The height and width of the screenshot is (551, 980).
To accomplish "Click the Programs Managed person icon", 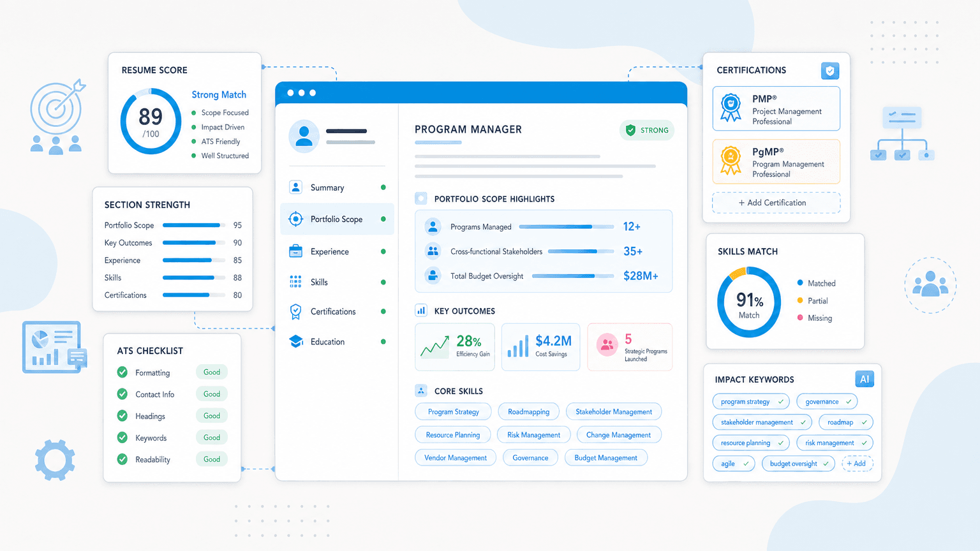I will pyautogui.click(x=433, y=226).
